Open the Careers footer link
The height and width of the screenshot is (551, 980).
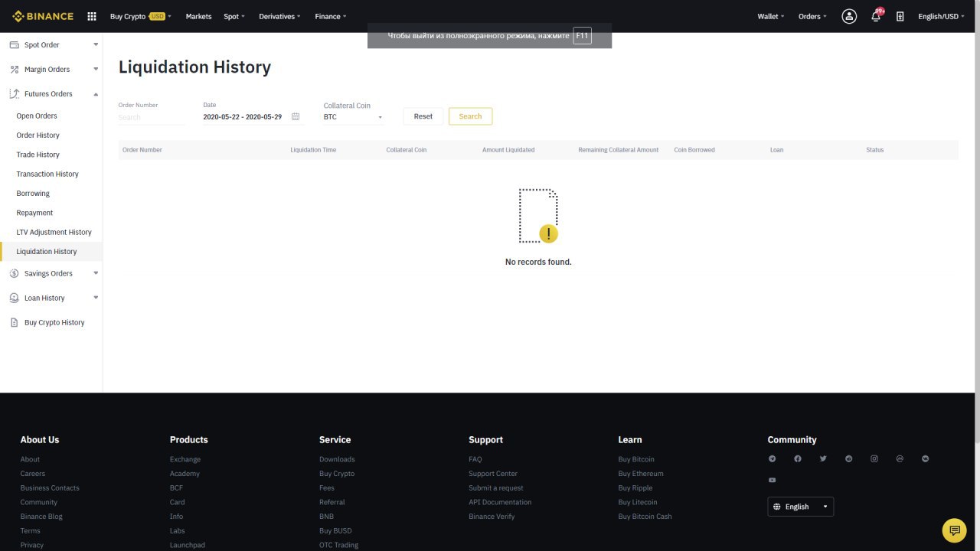pos(33,474)
